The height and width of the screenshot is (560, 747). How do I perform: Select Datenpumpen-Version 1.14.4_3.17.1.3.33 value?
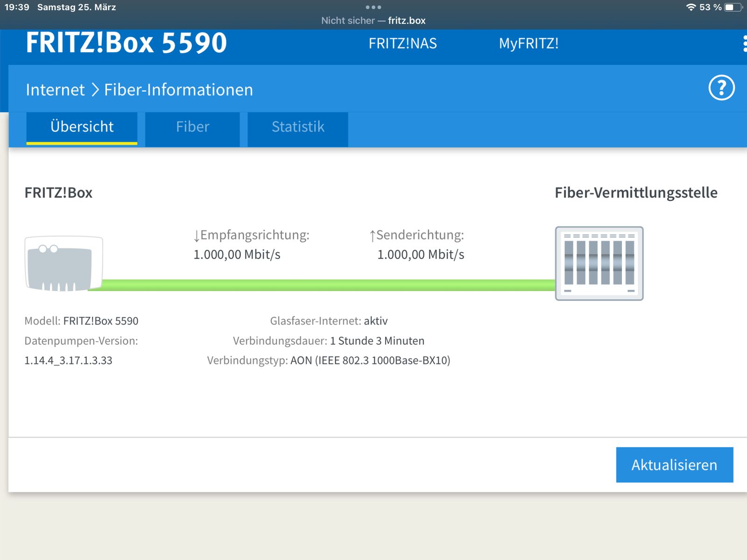pos(68,361)
